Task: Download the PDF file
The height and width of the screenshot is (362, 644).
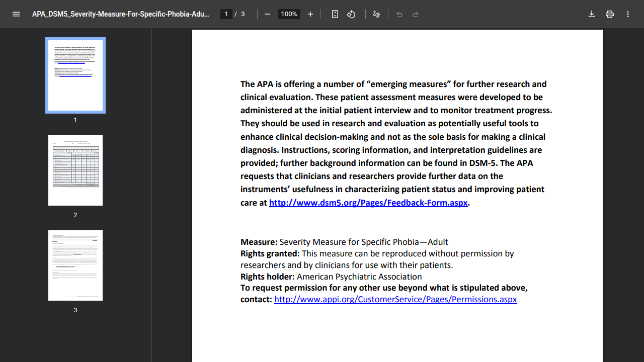Action: click(592, 14)
